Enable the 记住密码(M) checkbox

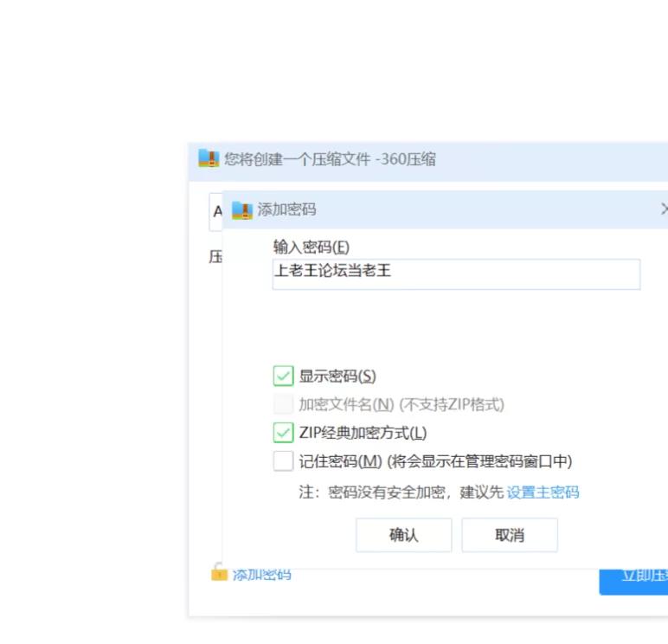(283, 460)
